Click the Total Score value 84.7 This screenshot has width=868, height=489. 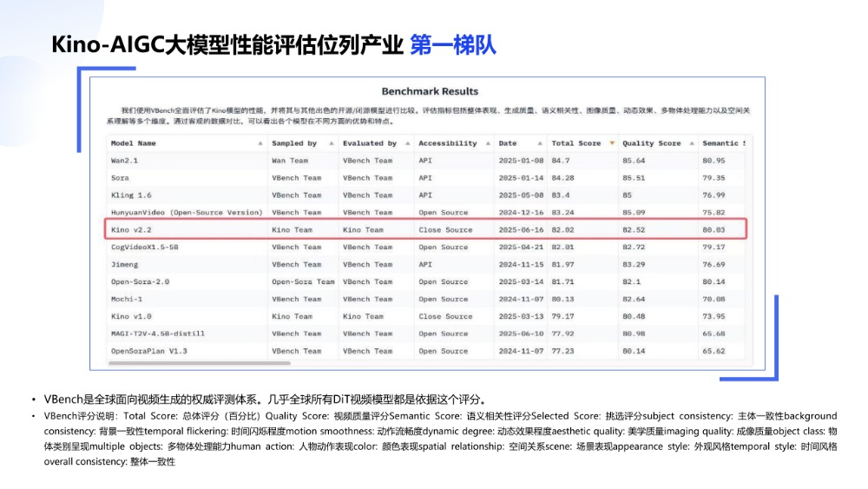tap(560, 161)
